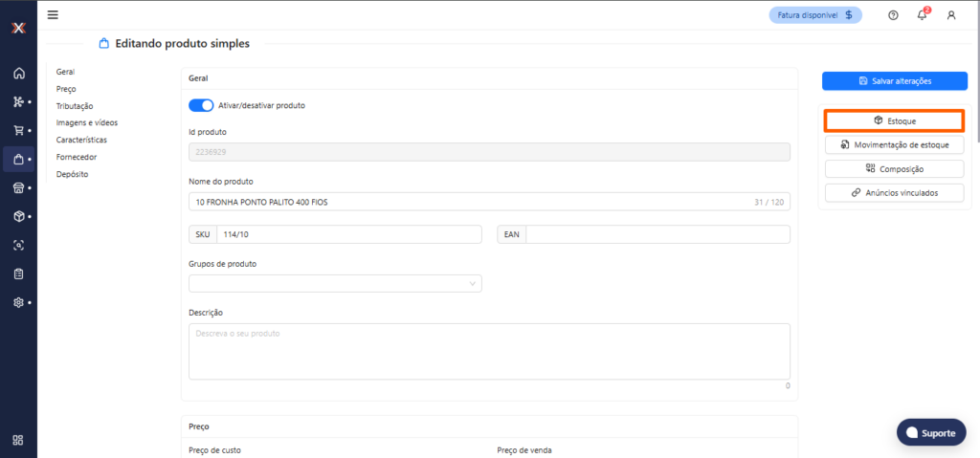Go to the home icon in sidebar

(18, 74)
